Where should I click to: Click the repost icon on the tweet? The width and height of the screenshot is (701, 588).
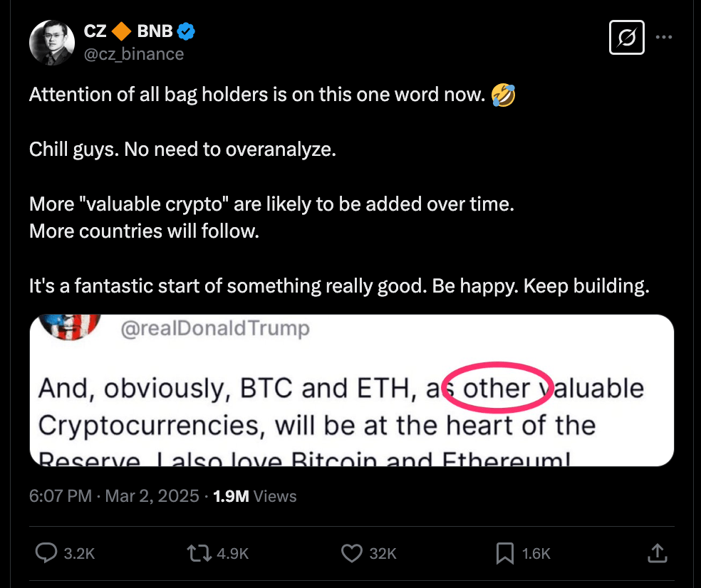click(x=200, y=552)
